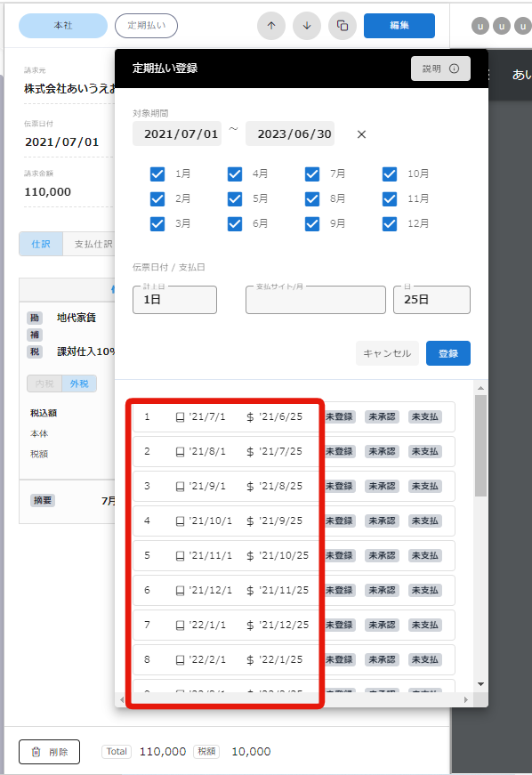Select schedule row 8 dated '22/2/1
The image size is (532, 775).
(x=294, y=659)
